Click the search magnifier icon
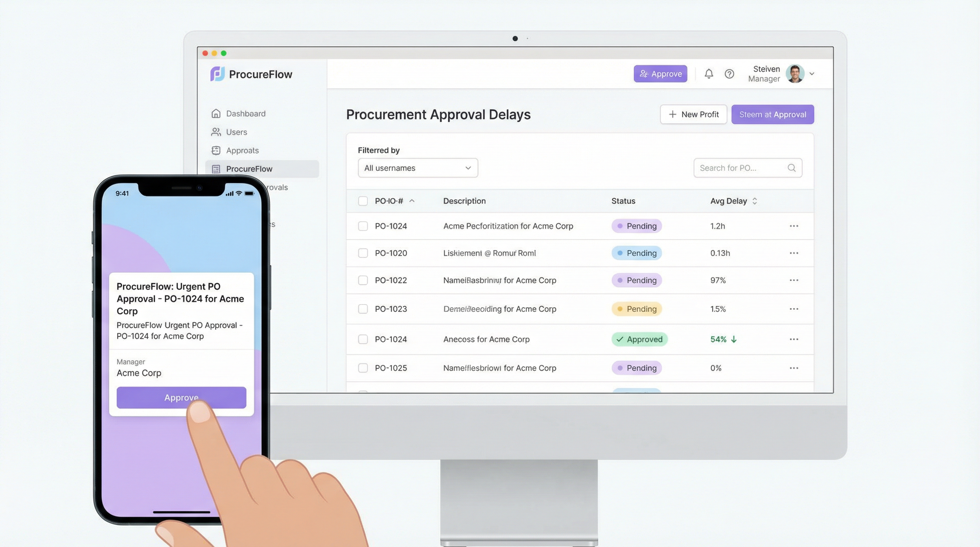The width and height of the screenshot is (980, 547). click(x=792, y=168)
